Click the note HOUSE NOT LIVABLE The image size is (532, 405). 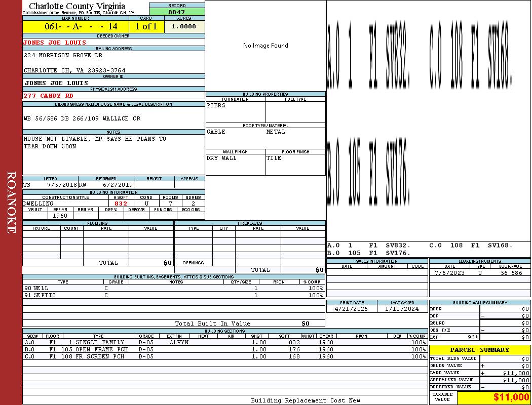click(57, 139)
